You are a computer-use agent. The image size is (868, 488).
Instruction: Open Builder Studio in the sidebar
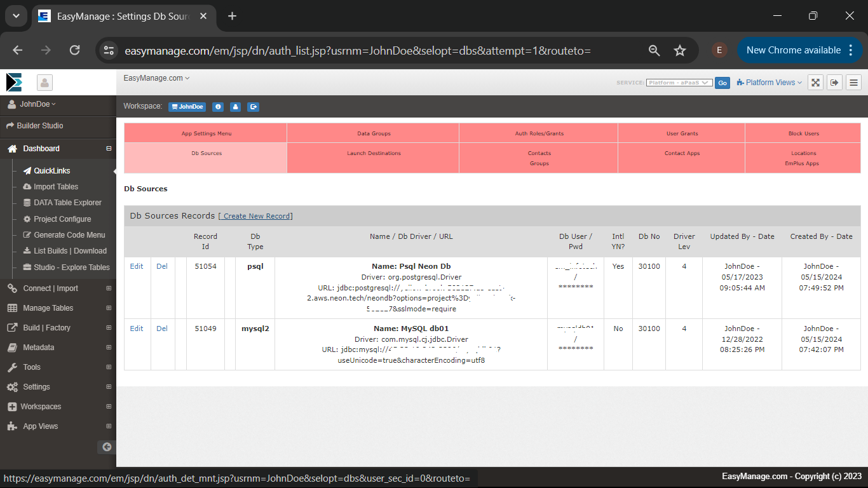click(x=35, y=126)
